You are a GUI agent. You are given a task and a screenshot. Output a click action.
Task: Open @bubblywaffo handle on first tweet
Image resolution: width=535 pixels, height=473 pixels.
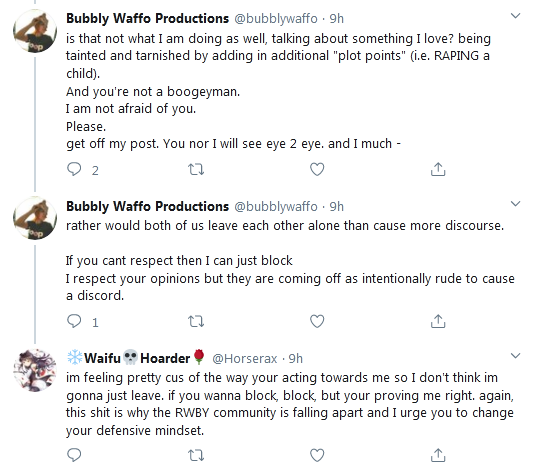276,18
